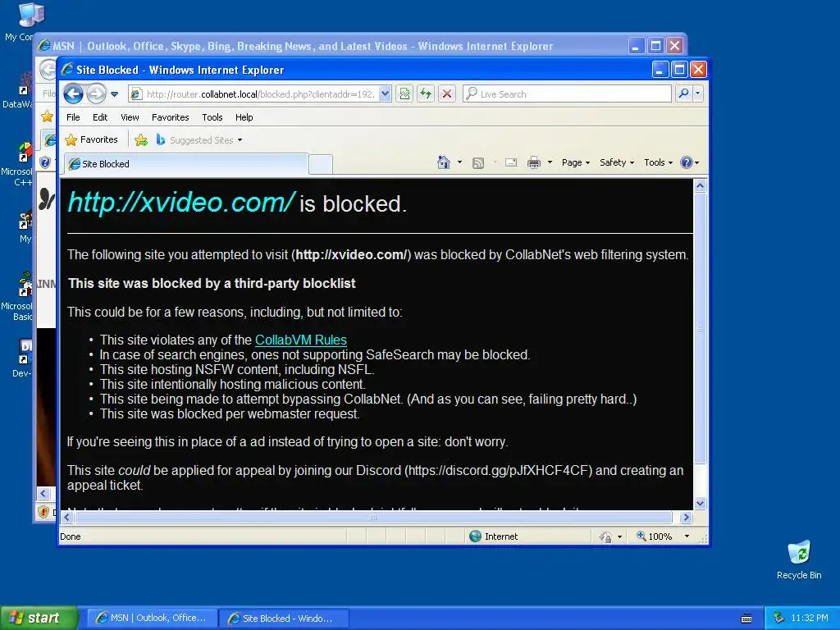Click the horizontal scrollbar left arrow
The image size is (840, 630).
pos(67,517)
